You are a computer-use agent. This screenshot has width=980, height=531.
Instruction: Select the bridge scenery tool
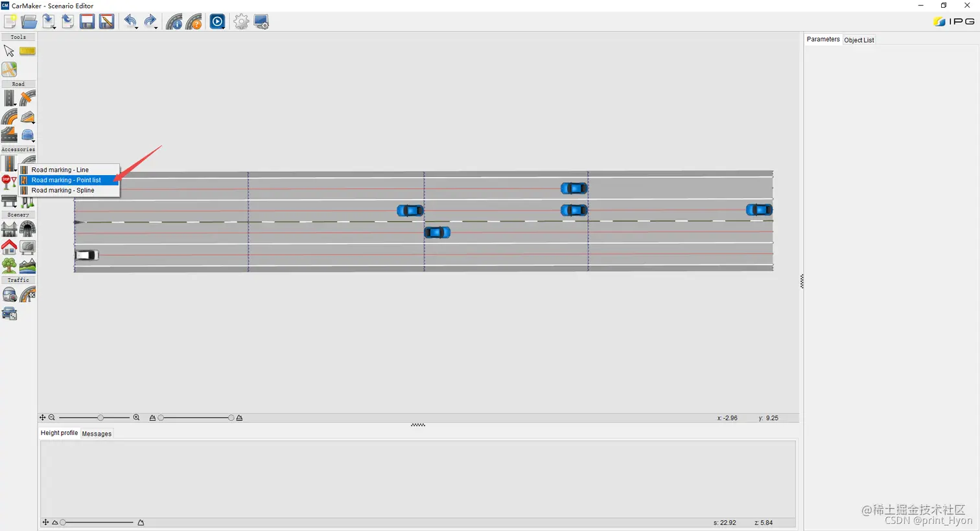coord(9,229)
